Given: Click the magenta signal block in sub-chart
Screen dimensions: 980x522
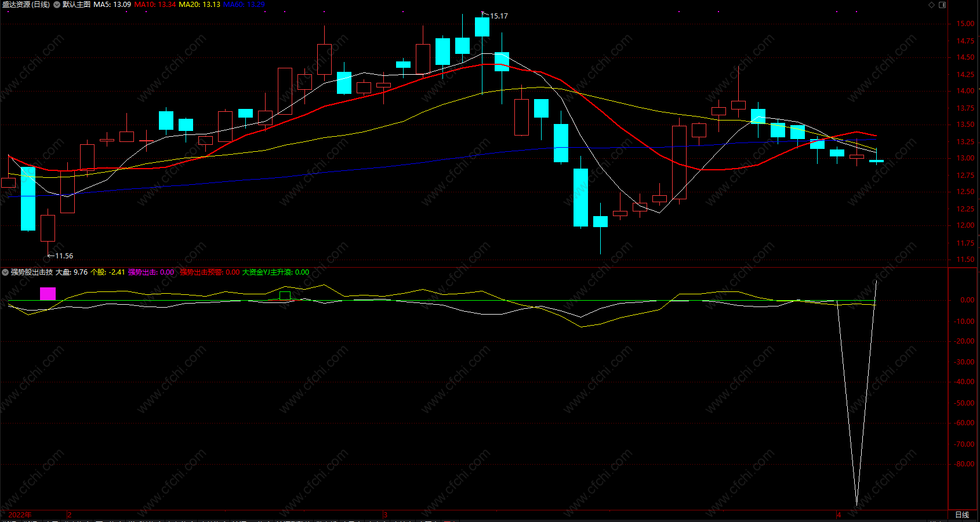Looking at the screenshot, I should [x=48, y=294].
